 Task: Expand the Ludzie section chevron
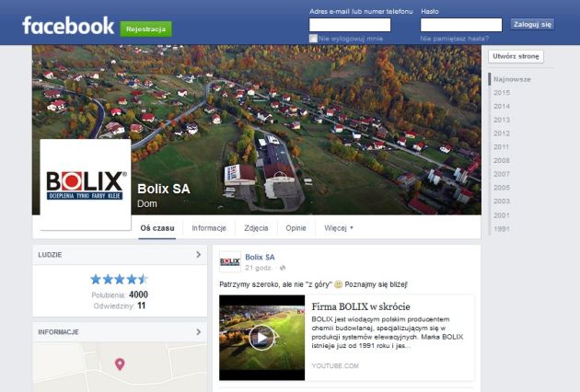point(199,254)
